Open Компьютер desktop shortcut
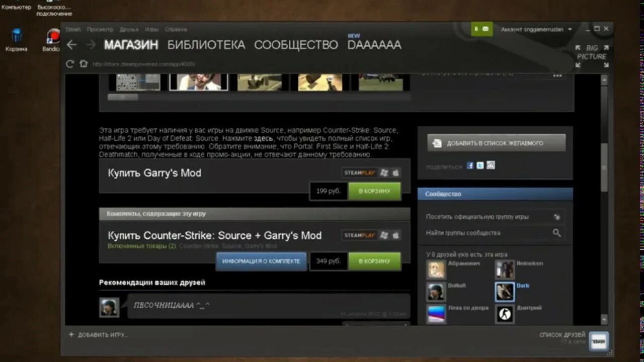The height and width of the screenshot is (362, 644). coord(16,5)
